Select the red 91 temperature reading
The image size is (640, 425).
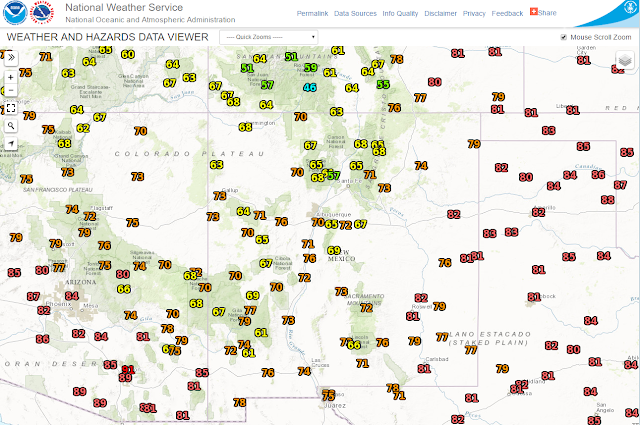[x=128, y=369]
